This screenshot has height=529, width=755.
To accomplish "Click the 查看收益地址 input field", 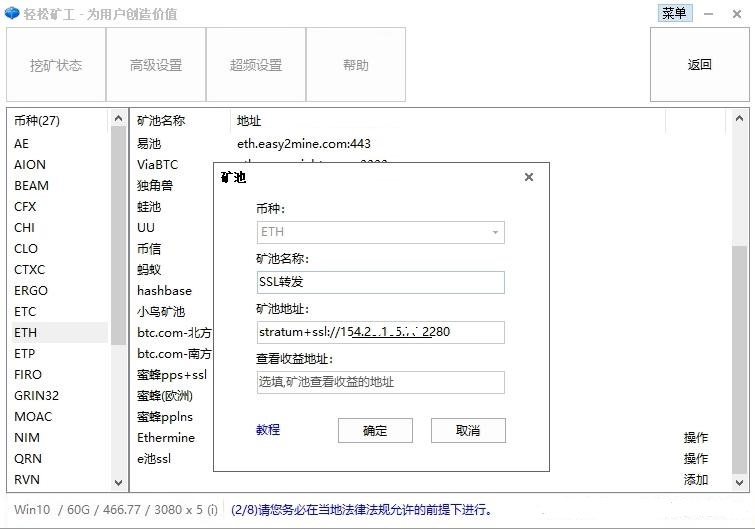I will pos(380,382).
